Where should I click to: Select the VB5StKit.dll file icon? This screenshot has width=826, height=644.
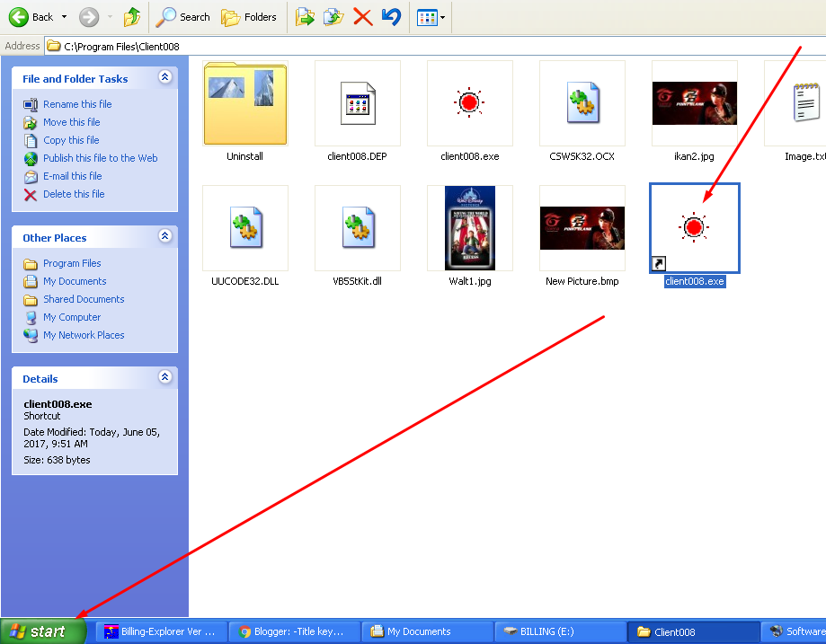pos(357,227)
